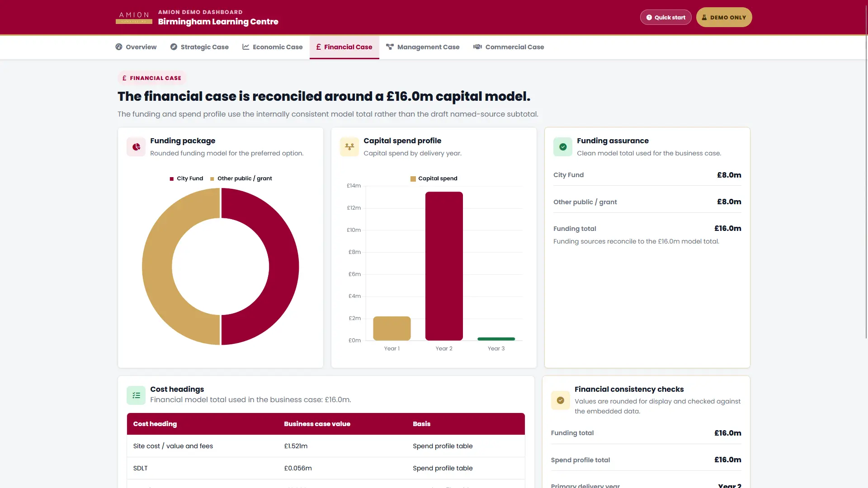Screen dimensions: 868x488
Task: Select the SDLT table row
Action: tap(326, 468)
